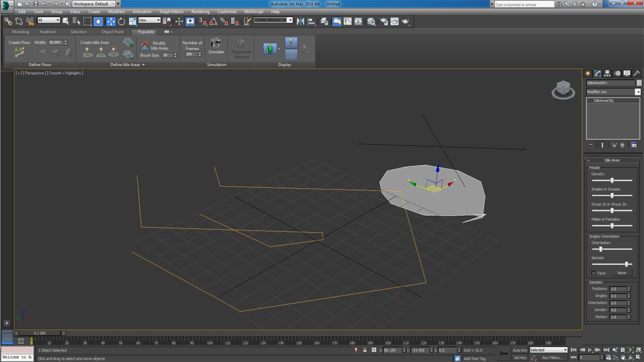Viewport: 644px width, 362px height.
Task: Toggle the Face checkbox
Action: point(593,273)
